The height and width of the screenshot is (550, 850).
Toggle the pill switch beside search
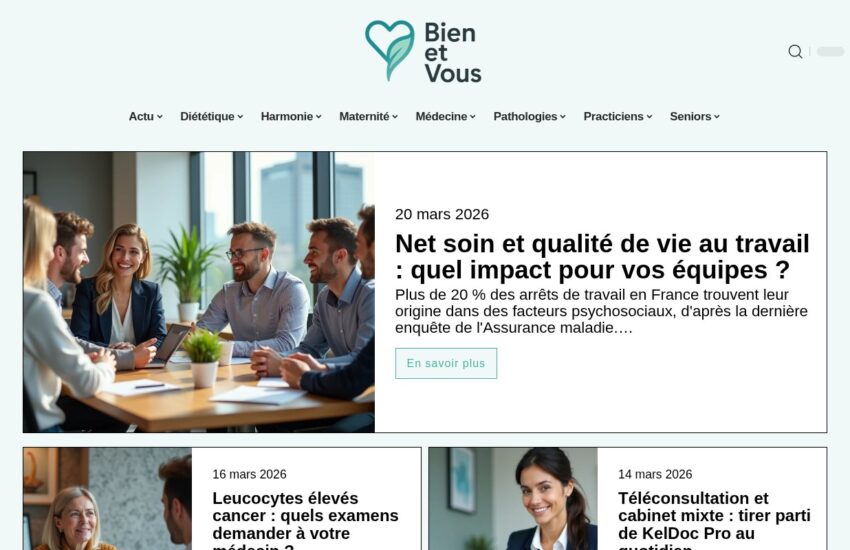coord(830,51)
